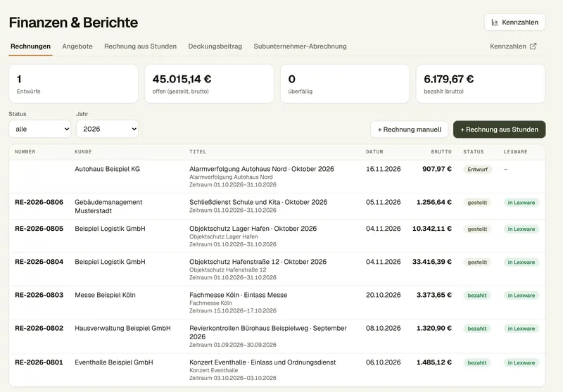Click date 08.10.2026
Image resolution: width=563 pixels, height=392 pixels.
pyautogui.click(x=383, y=328)
